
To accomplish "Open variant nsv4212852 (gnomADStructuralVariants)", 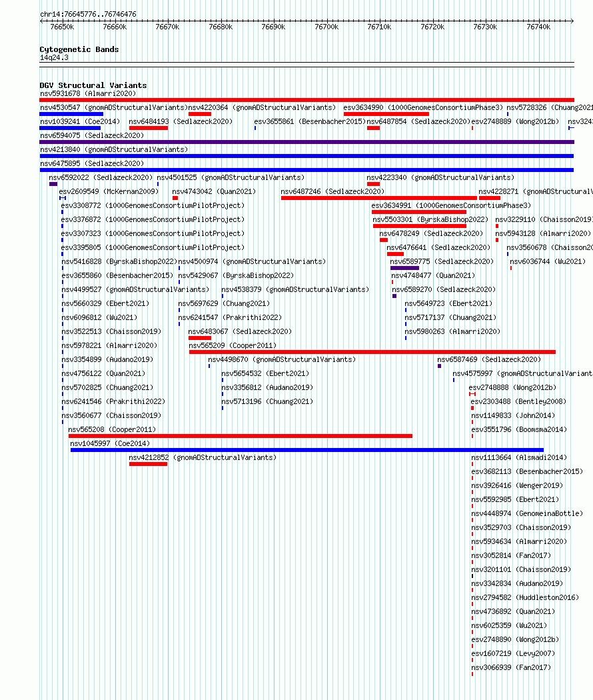I will pos(203,457).
